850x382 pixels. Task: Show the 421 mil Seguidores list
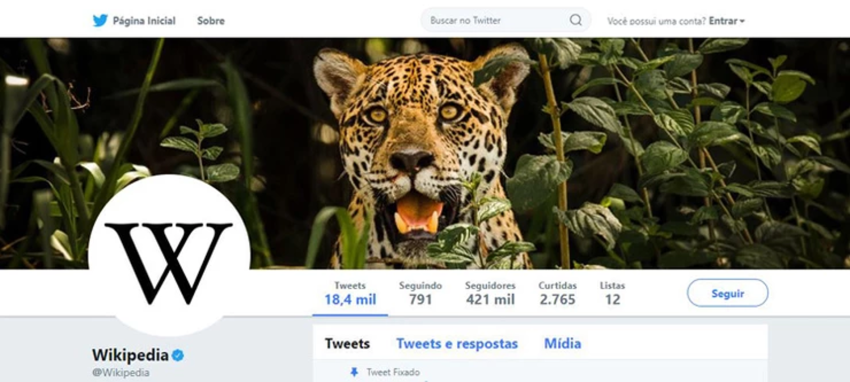491,293
